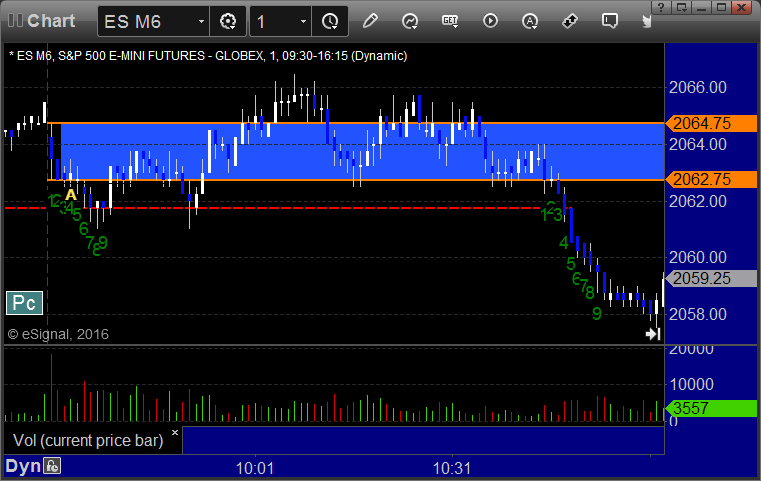Screen dimensions: 761x481
Task: Click the 10000 volume axis label
Action: [691, 384]
